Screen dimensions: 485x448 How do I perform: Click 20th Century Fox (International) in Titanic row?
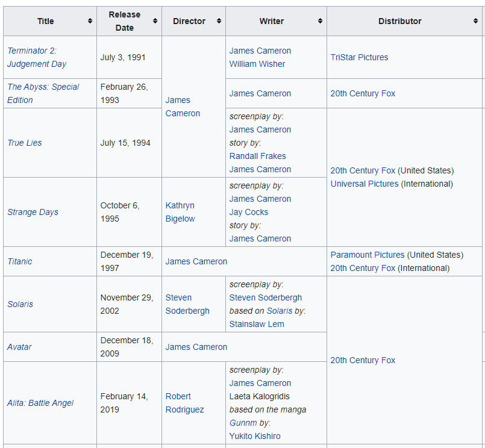click(x=363, y=268)
